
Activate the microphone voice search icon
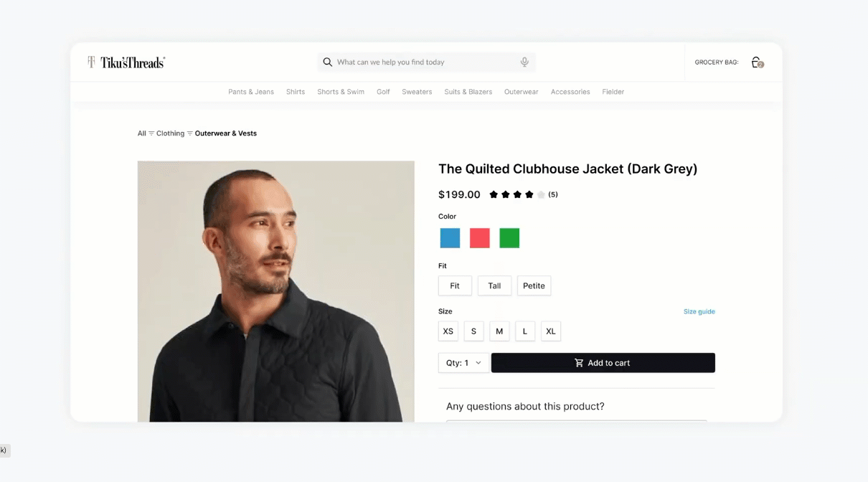click(x=524, y=62)
